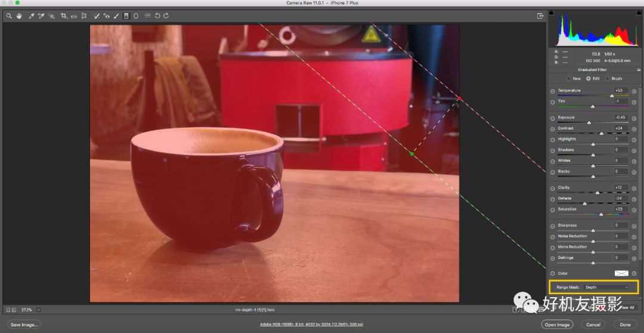The height and width of the screenshot is (333, 644).
Task: Decrease Sharpness with minus icon
Action: coord(552,226)
